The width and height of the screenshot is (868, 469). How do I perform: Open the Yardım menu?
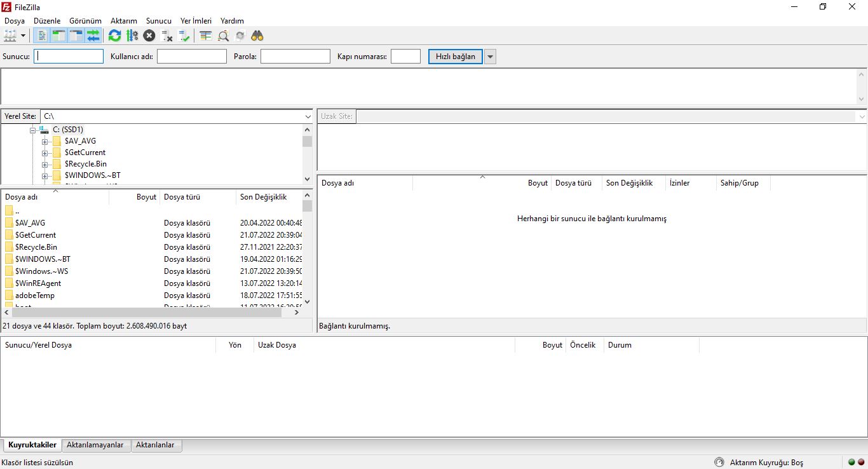232,21
